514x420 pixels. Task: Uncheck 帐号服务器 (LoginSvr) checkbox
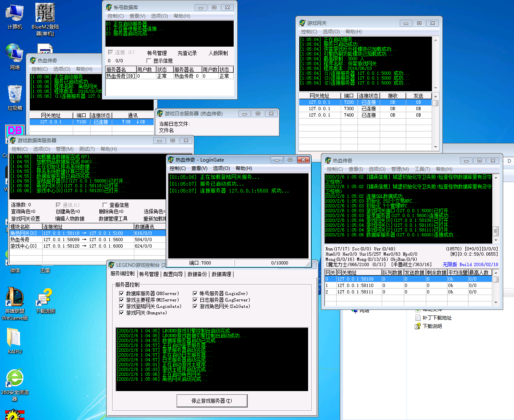click(195, 293)
